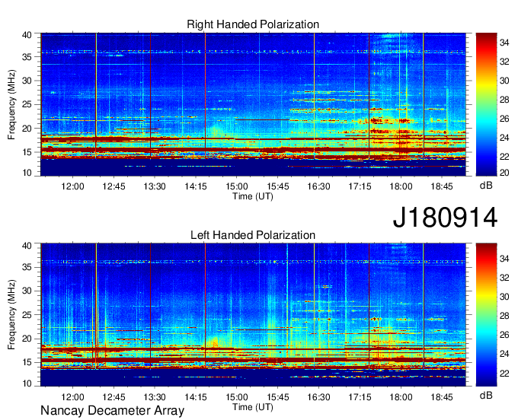Click the 'Right Handed Polarization' plot title

(x=253, y=24)
